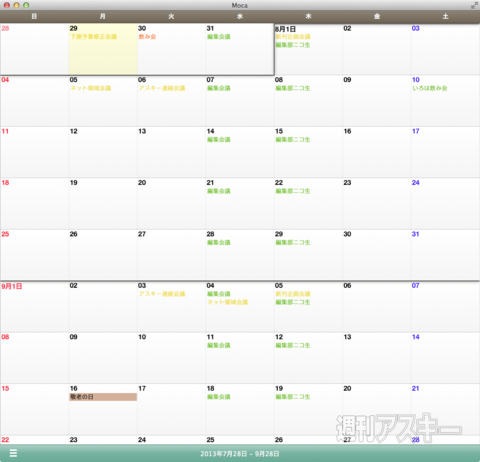Select Sunday July 28 date number
480x462 pixels.
point(5,28)
